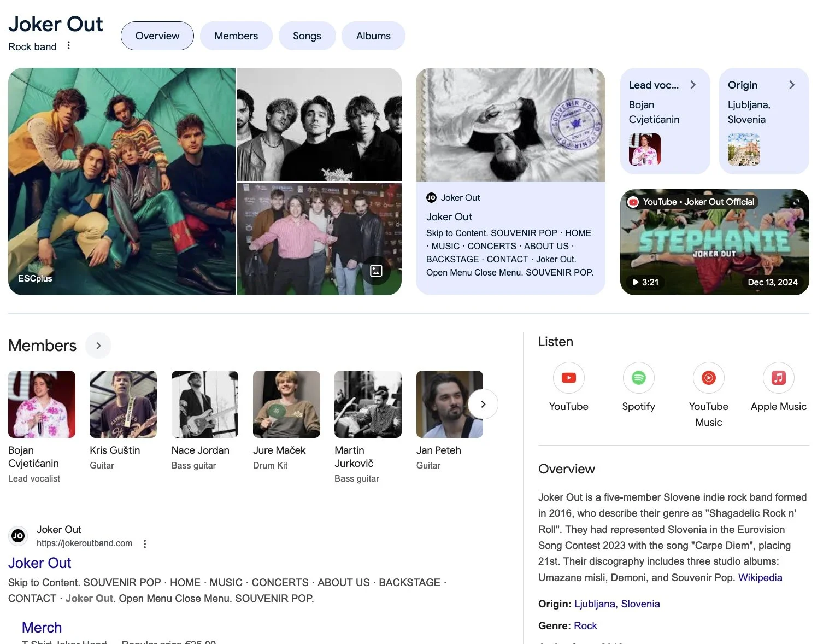Click the Slovenia origin link
Screen dimensions: 835x644
pyautogui.click(x=640, y=604)
